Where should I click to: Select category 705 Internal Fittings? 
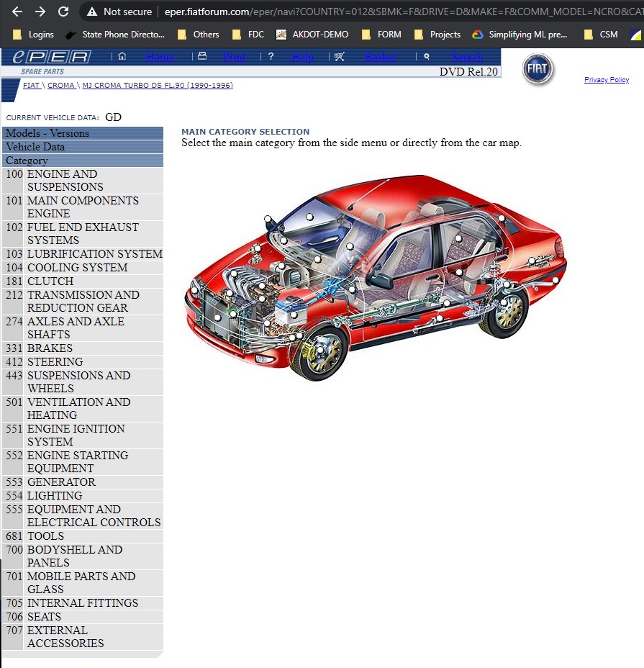(x=83, y=602)
